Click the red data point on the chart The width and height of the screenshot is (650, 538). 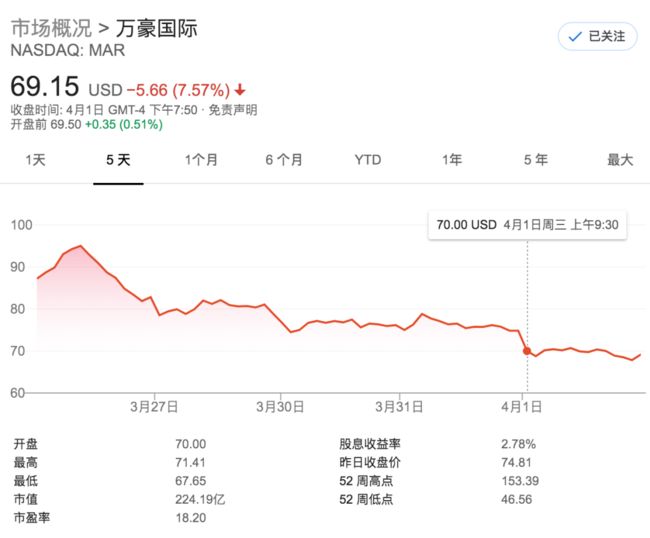pos(527,351)
